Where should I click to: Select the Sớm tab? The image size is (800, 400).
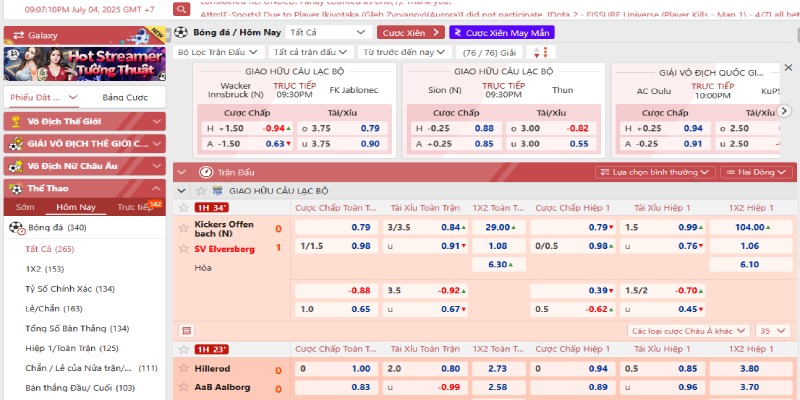pyautogui.click(x=25, y=207)
